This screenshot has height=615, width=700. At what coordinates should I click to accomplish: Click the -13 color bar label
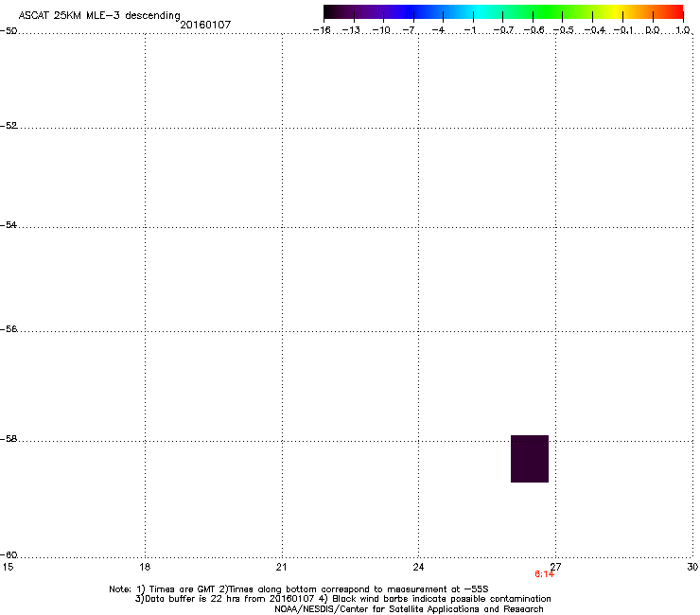click(x=351, y=30)
